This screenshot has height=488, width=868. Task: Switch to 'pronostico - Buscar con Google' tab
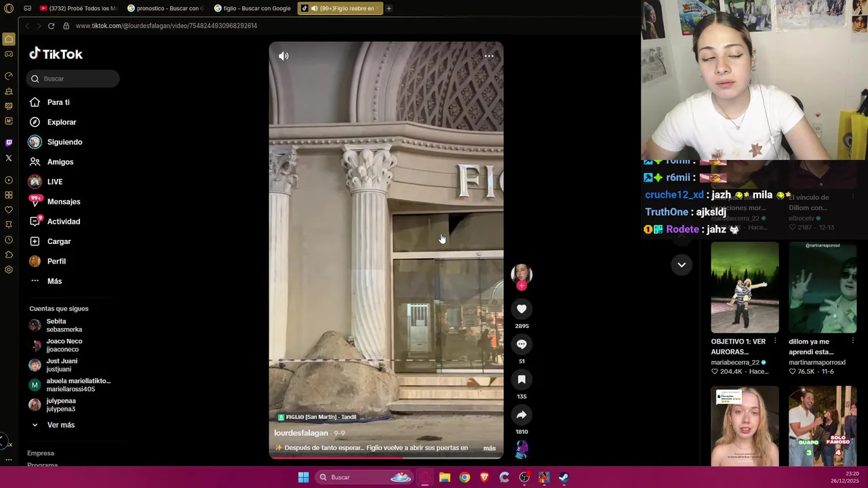point(166,8)
